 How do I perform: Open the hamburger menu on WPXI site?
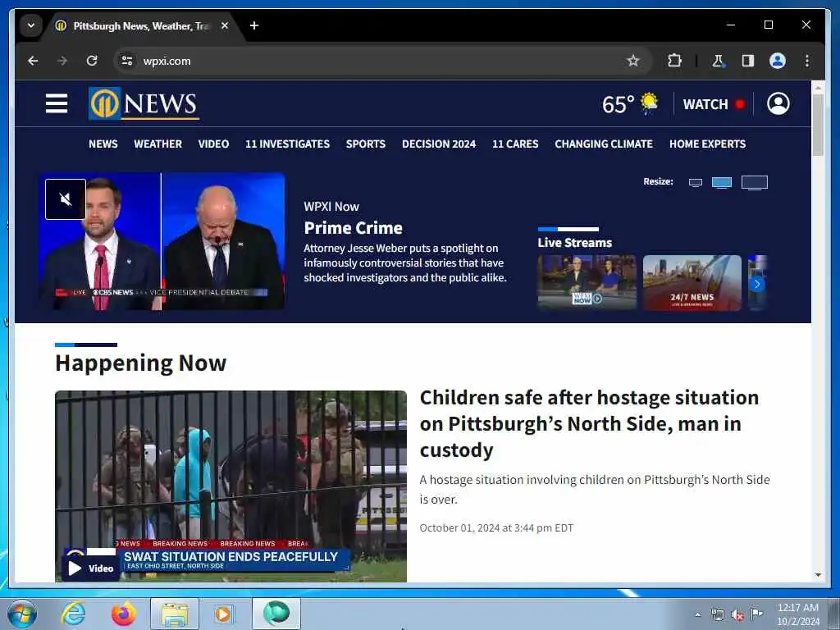57,103
